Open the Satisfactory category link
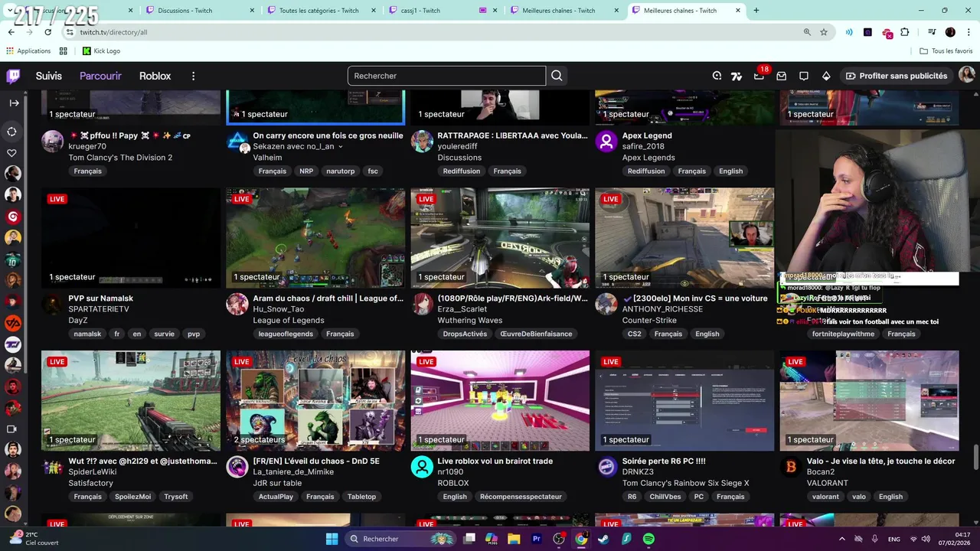This screenshot has width=980, height=551. 90,483
